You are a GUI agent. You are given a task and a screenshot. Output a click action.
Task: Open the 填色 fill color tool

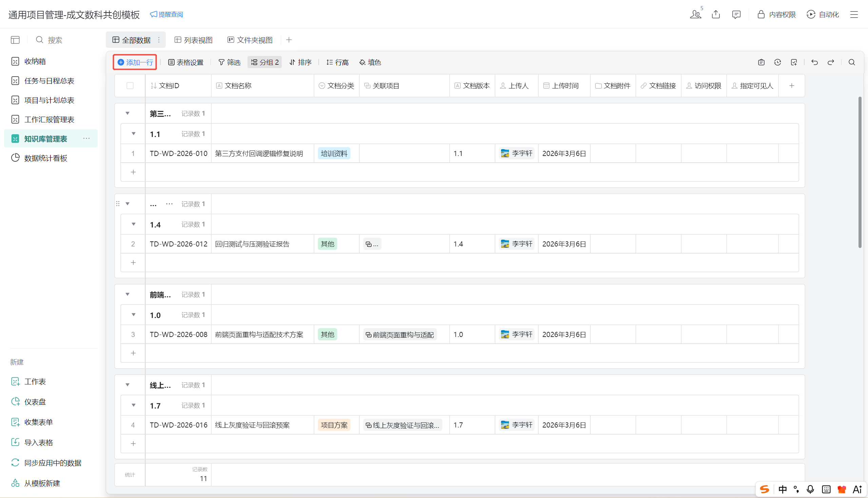(x=370, y=62)
